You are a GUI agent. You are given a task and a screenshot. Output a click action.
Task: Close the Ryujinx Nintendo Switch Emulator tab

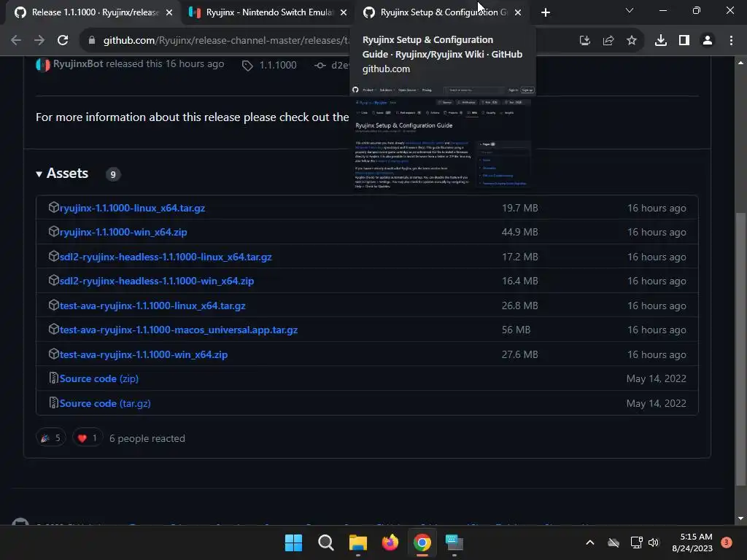point(344,12)
